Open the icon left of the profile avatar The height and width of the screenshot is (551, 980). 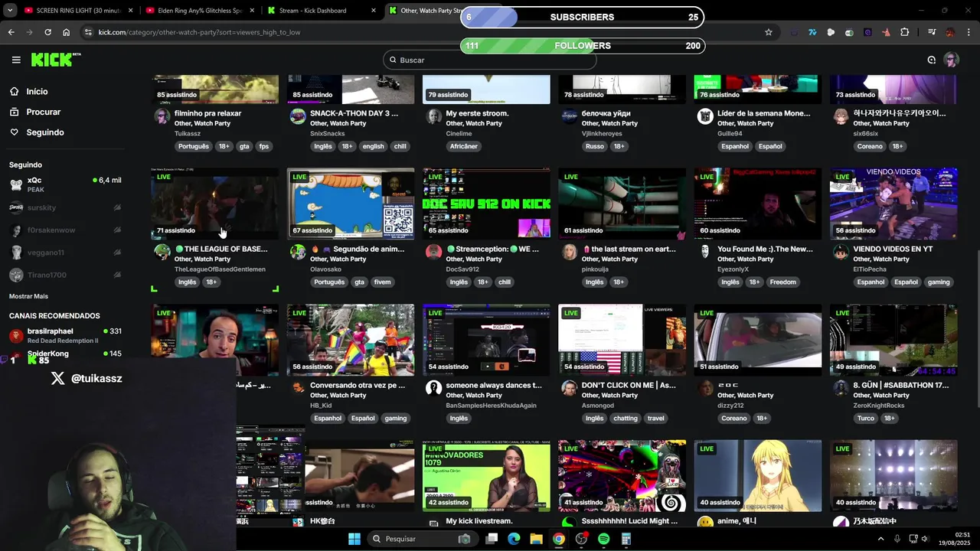[932, 60]
